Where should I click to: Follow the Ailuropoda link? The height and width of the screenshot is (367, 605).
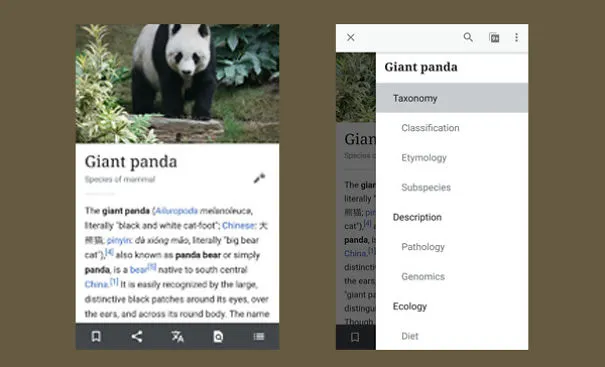pos(176,211)
